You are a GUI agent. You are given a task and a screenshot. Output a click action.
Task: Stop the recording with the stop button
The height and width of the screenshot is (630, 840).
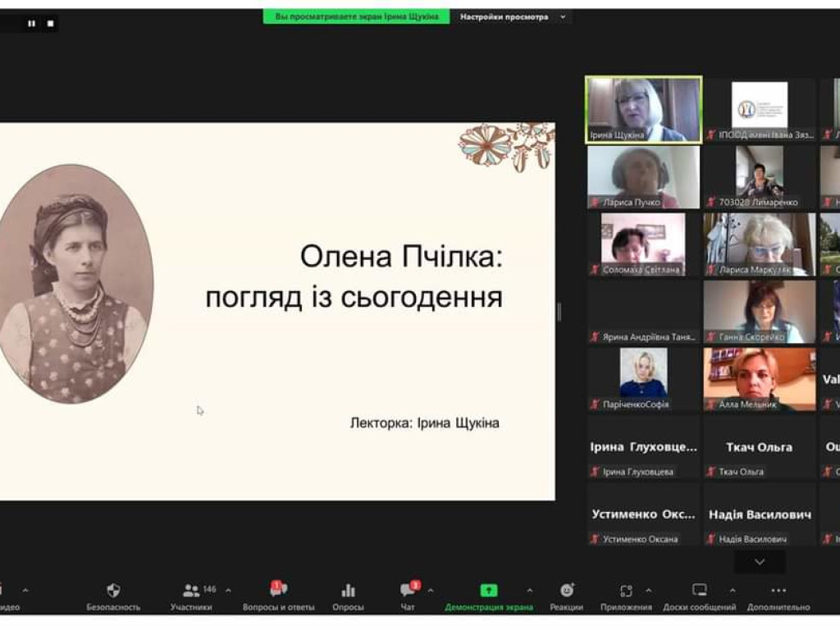(50, 24)
